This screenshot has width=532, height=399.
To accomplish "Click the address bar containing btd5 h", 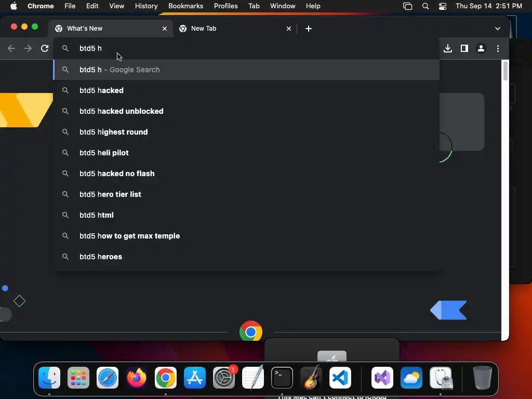I will coord(246,48).
